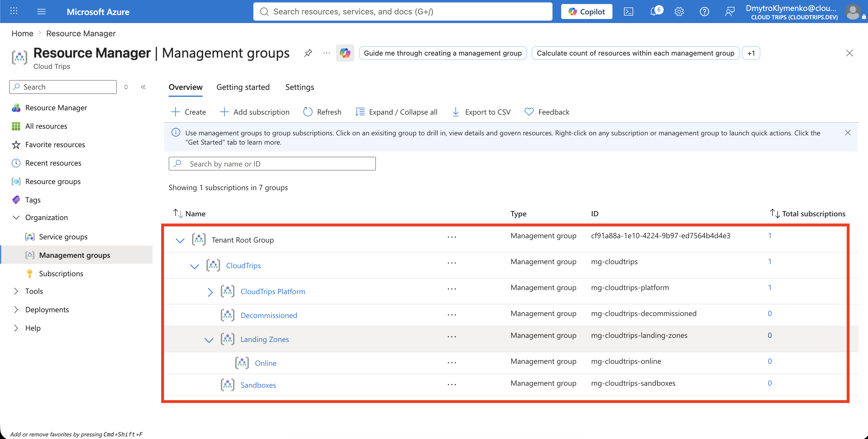
Task: Expand the Help sidebar section
Action: click(16, 328)
